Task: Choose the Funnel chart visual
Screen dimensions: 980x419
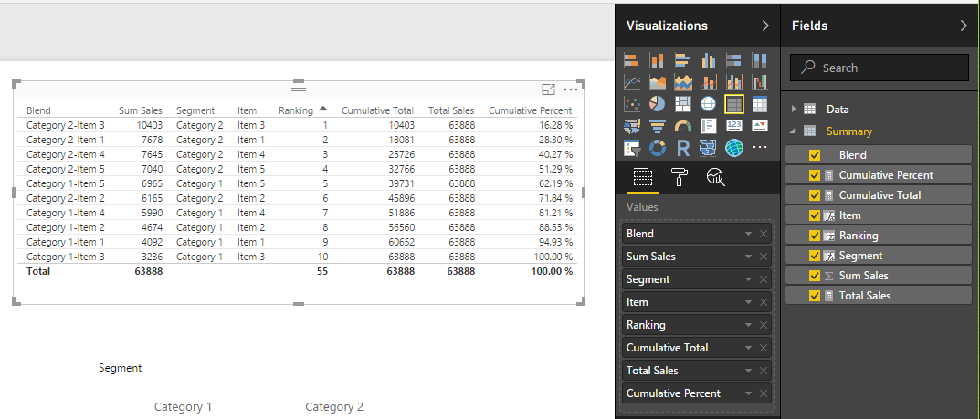Action: [x=658, y=125]
